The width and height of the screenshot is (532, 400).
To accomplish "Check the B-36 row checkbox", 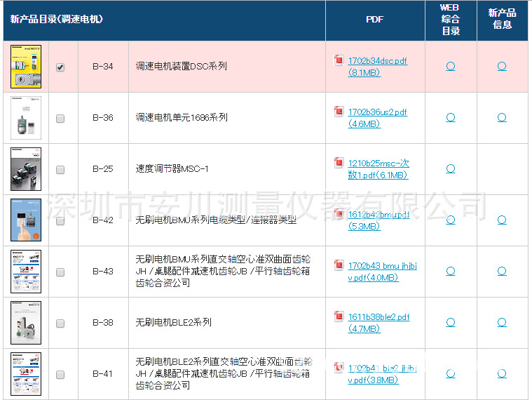I will 60,119.
